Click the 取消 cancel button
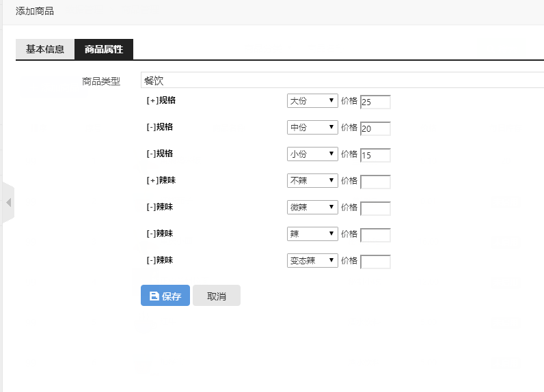The image size is (544, 392). (x=217, y=296)
